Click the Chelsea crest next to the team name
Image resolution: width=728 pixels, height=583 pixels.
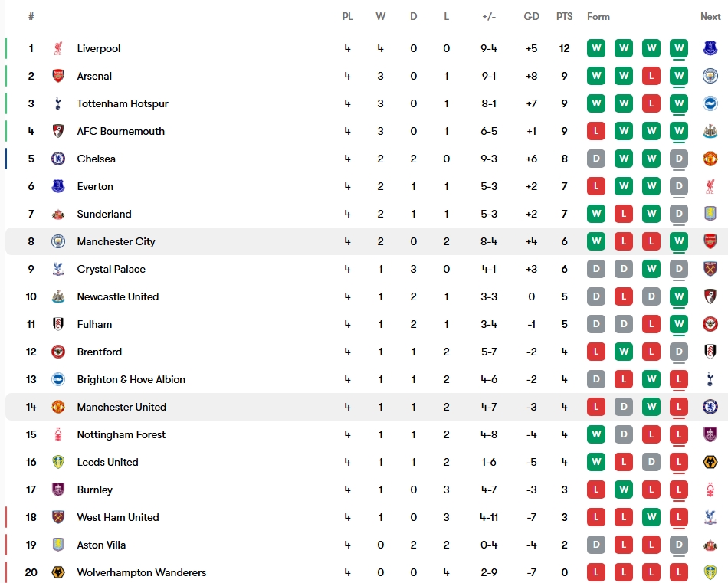(58, 159)
